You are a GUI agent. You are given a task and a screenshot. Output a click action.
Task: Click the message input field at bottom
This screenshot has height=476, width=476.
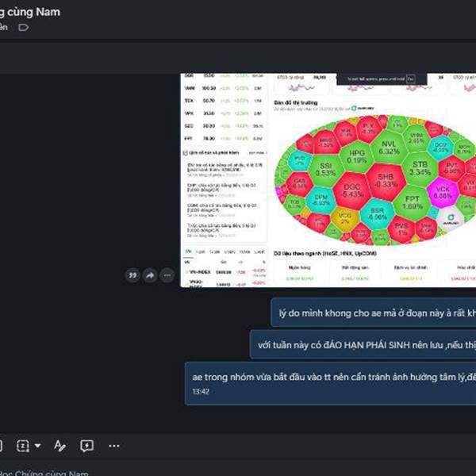tap(238, 471)
